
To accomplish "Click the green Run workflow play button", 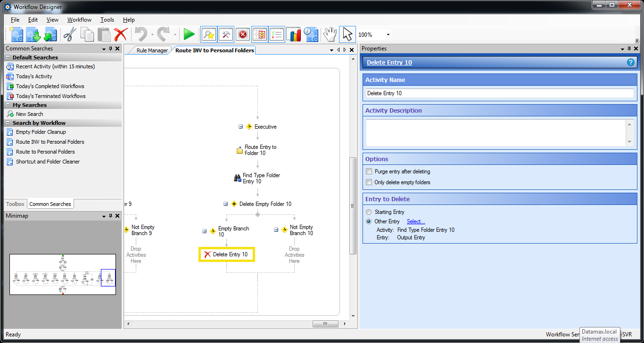I will click(x=189, y=34).
